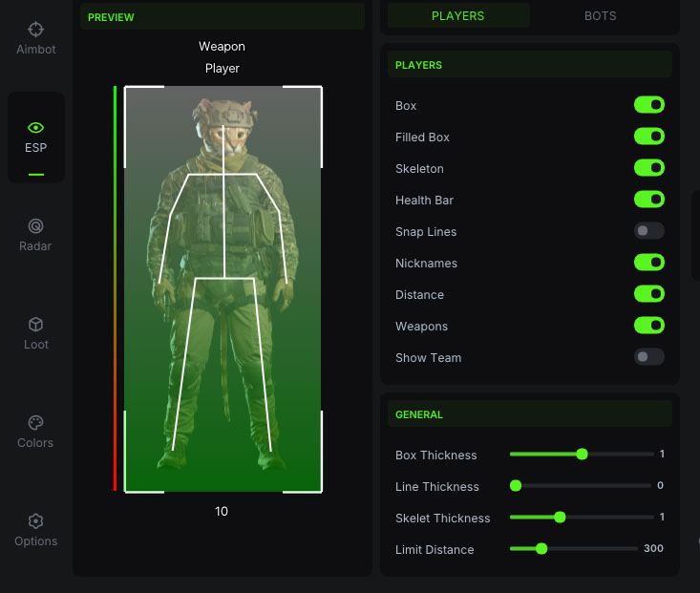The image size is (700, 593).
Task: Enable the Snap Lines toggle
Action: (648, 231)
